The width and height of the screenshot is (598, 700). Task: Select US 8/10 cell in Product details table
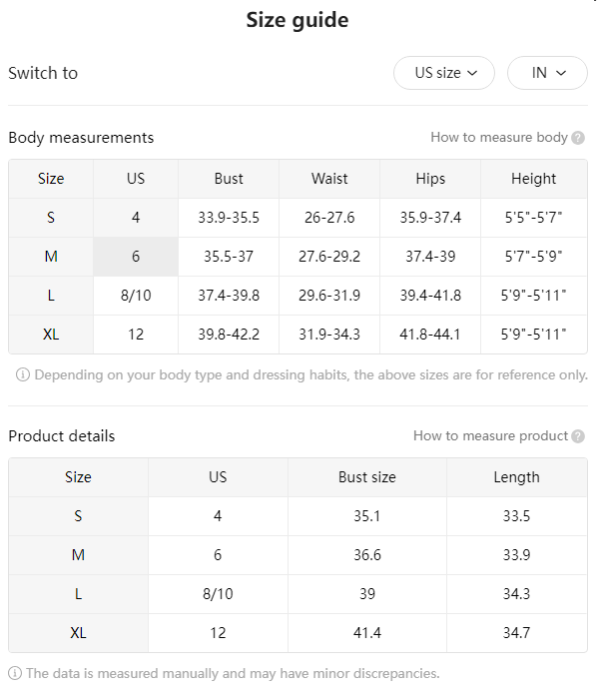tap(218, 594)
